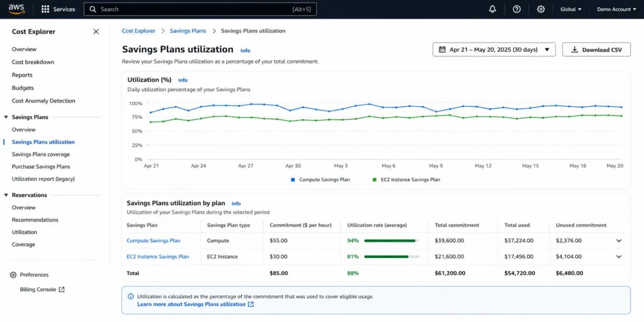Open the settings gear in top bar

point(541,9)
